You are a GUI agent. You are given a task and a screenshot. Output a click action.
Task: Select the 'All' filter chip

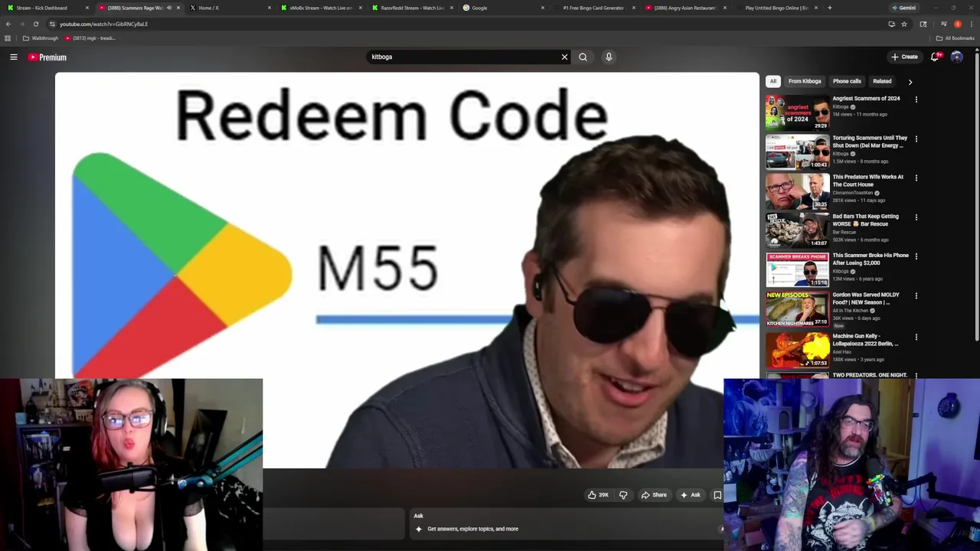click(773, 81)
